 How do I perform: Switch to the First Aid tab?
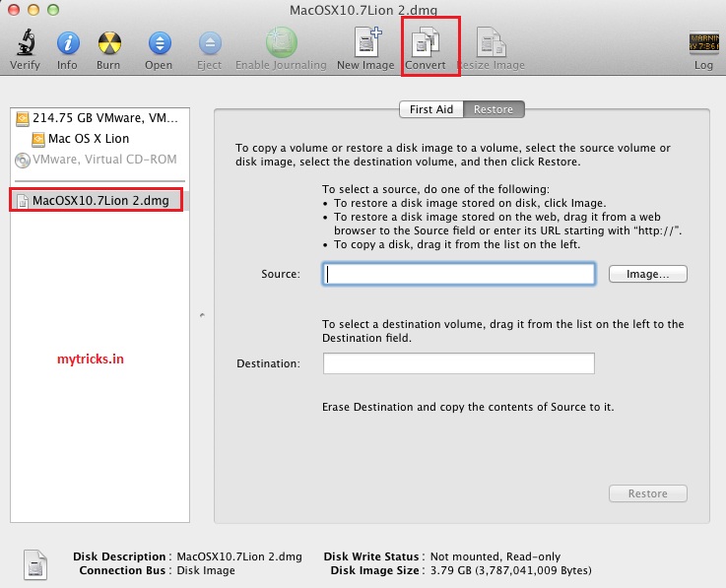click(x=431, y=109)
